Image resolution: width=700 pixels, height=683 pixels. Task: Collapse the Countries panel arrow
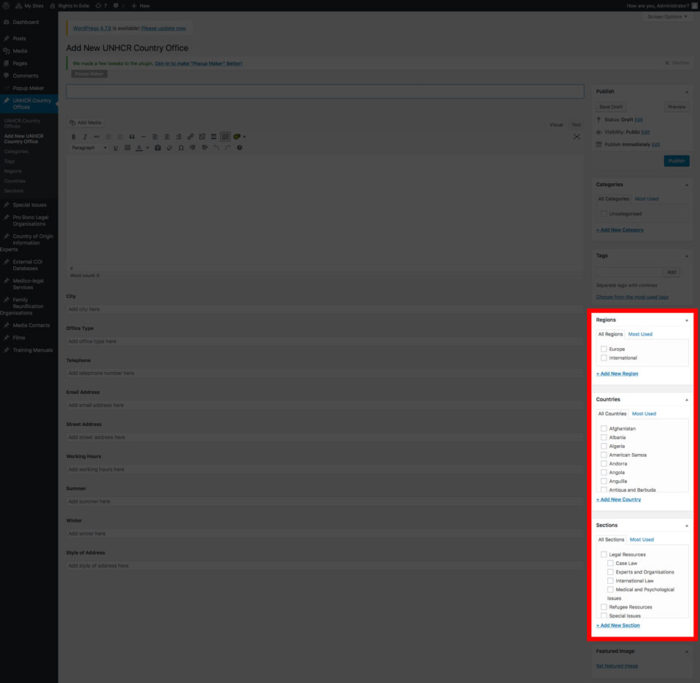[x=687, y=400]
